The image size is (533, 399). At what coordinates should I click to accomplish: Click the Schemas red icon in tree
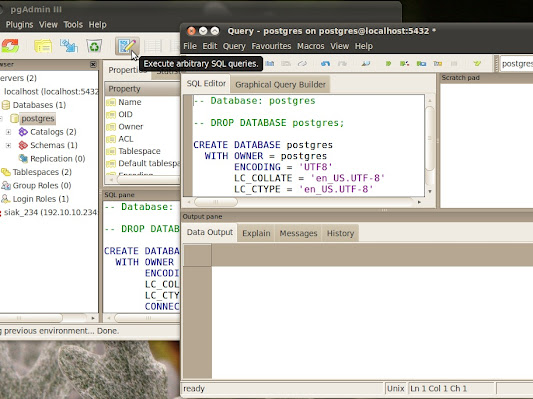click(x=23, y=145)
